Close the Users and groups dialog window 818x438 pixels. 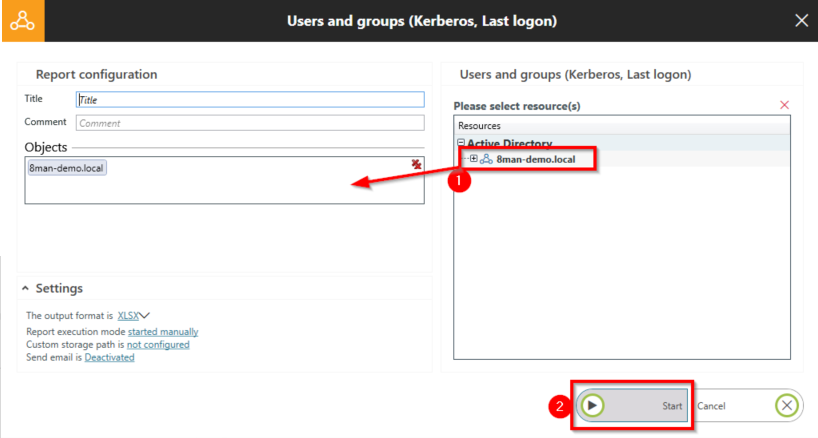tap(801, 20)
